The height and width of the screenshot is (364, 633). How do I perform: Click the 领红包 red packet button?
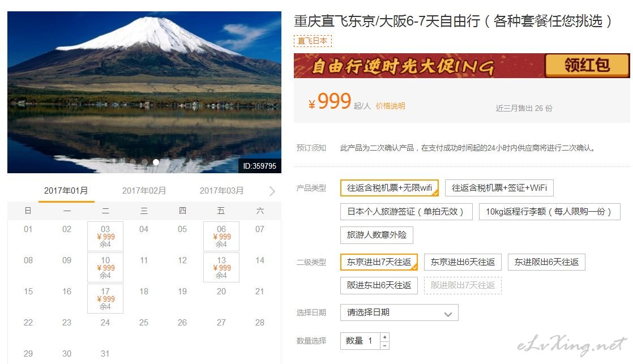[x=587, y=65]
